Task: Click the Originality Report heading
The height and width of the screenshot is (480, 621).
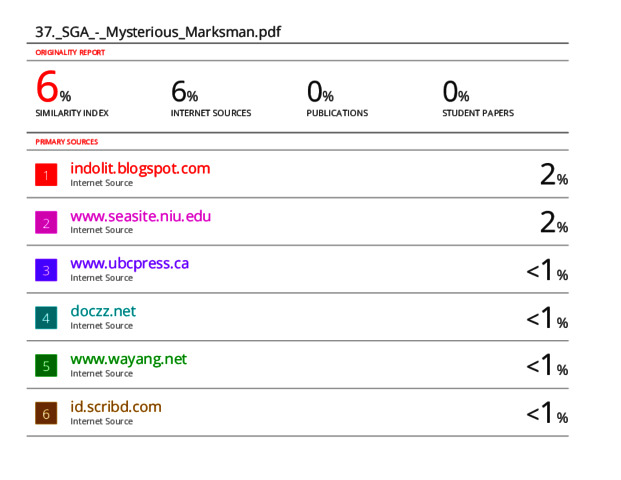Action: 70,52
